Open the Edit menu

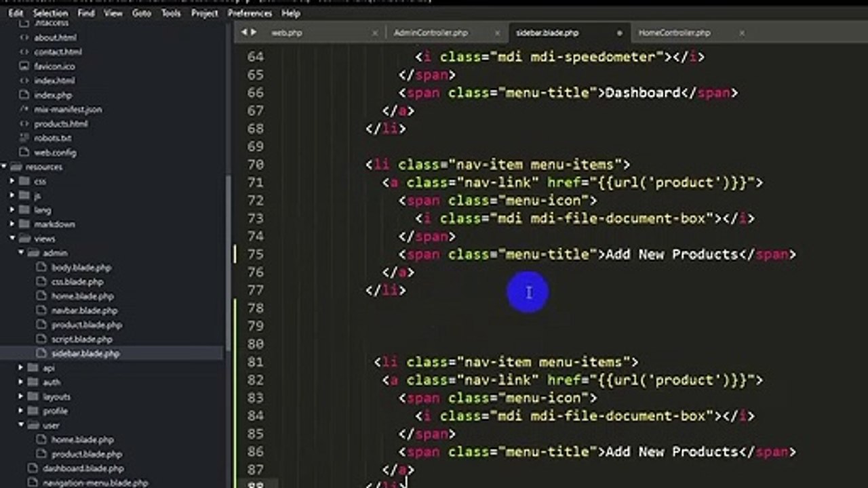(16, 13)
